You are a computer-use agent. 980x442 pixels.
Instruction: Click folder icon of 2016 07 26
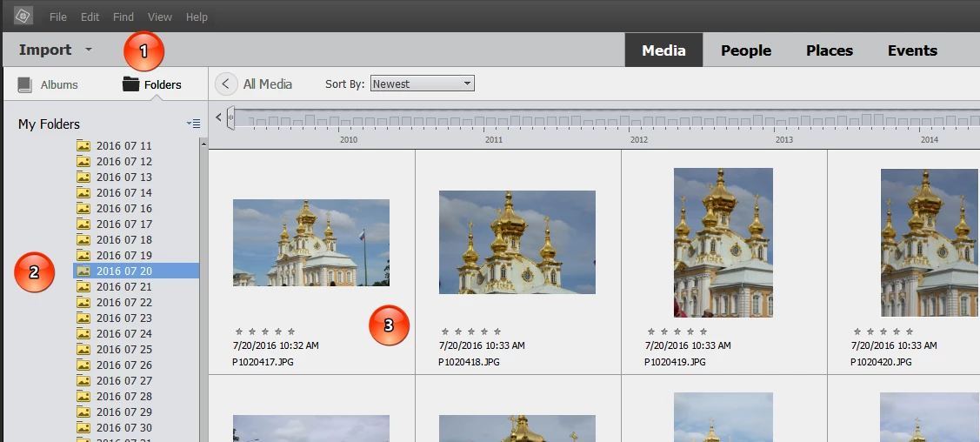pos(83,365)
